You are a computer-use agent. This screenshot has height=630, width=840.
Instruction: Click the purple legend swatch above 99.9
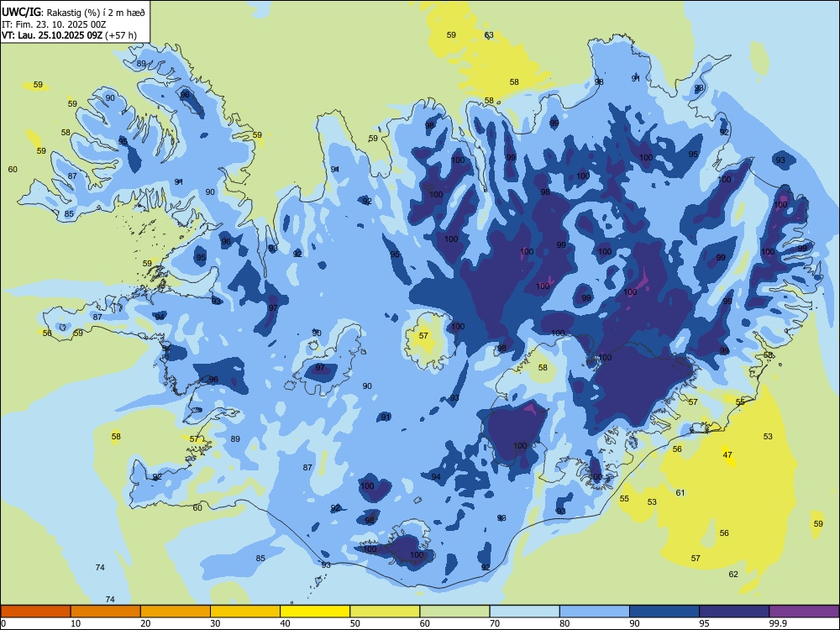pyautogui.click(x=804, y=612)
